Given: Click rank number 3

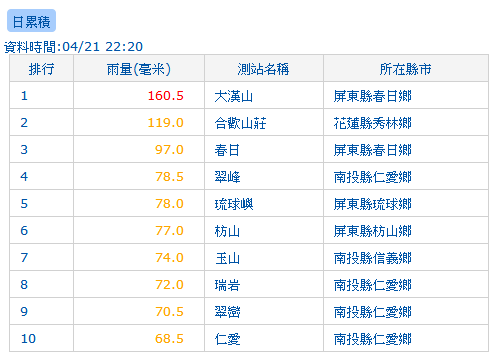Looking at the screenshot, I should coord(24,150).
